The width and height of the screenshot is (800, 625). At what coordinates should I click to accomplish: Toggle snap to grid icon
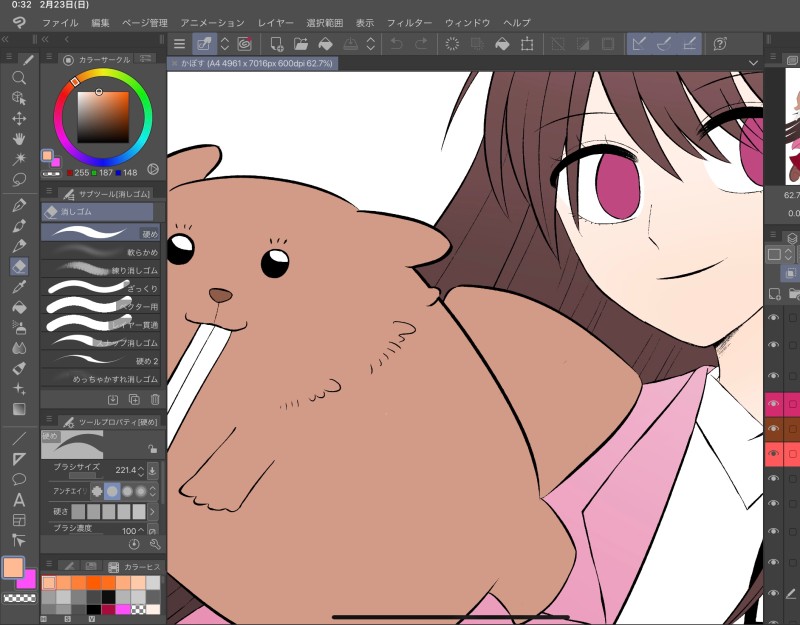click(689, 44)
